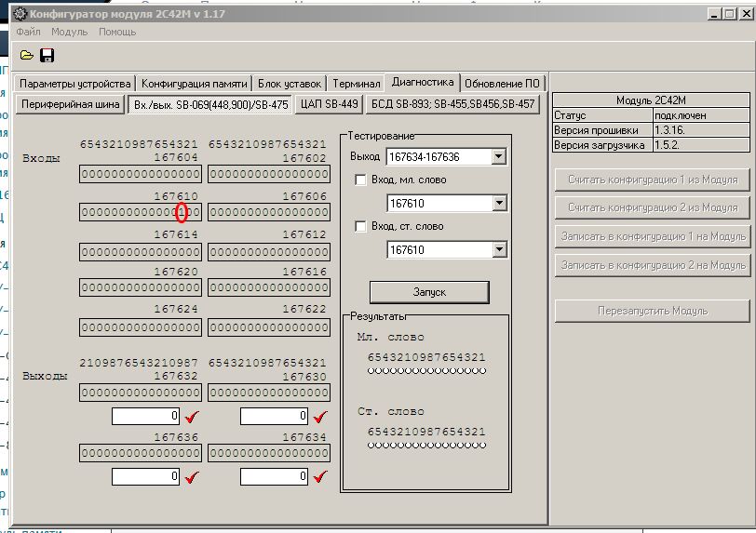This screenshot has height=533, width=756.
Task: Open file with the yellow folder icon
Action: coord(27,56)
